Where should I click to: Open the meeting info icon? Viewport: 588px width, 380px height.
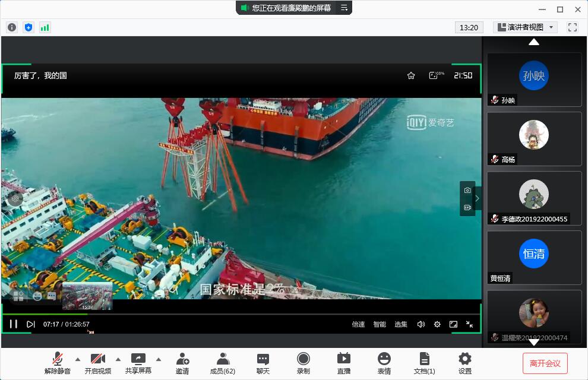(x=12, y=27)
